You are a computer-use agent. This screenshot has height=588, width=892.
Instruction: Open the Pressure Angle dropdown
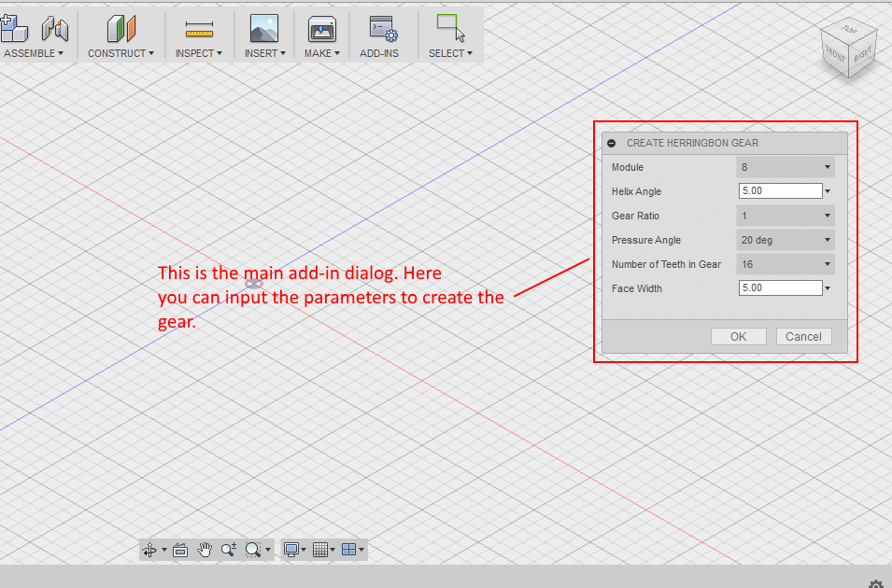coord(785,240)
